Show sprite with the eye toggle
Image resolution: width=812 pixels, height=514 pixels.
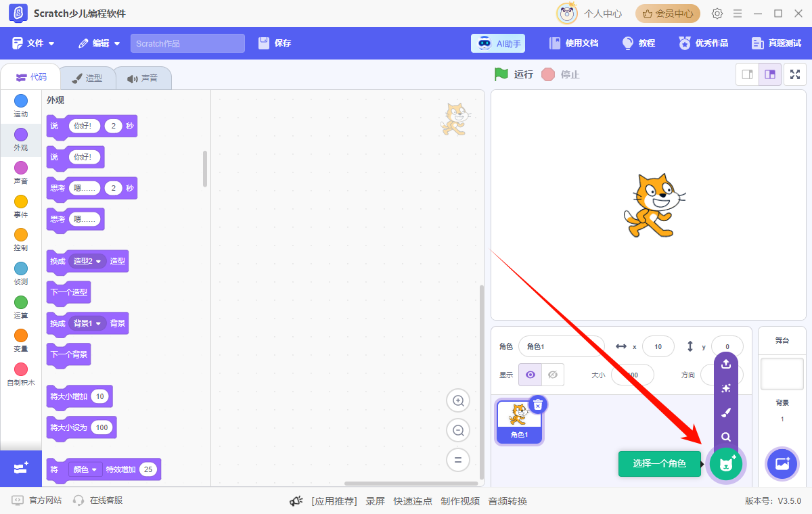pos(530,374)
